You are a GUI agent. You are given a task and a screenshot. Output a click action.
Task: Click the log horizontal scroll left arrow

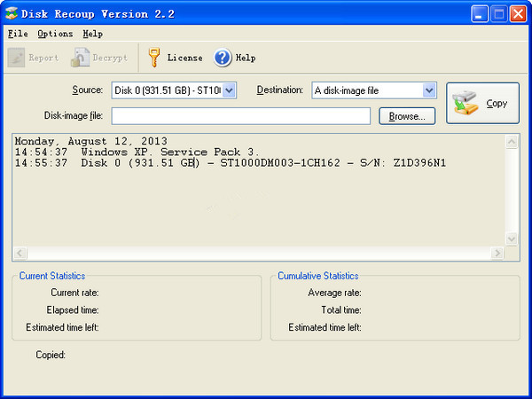pos(20,253)
